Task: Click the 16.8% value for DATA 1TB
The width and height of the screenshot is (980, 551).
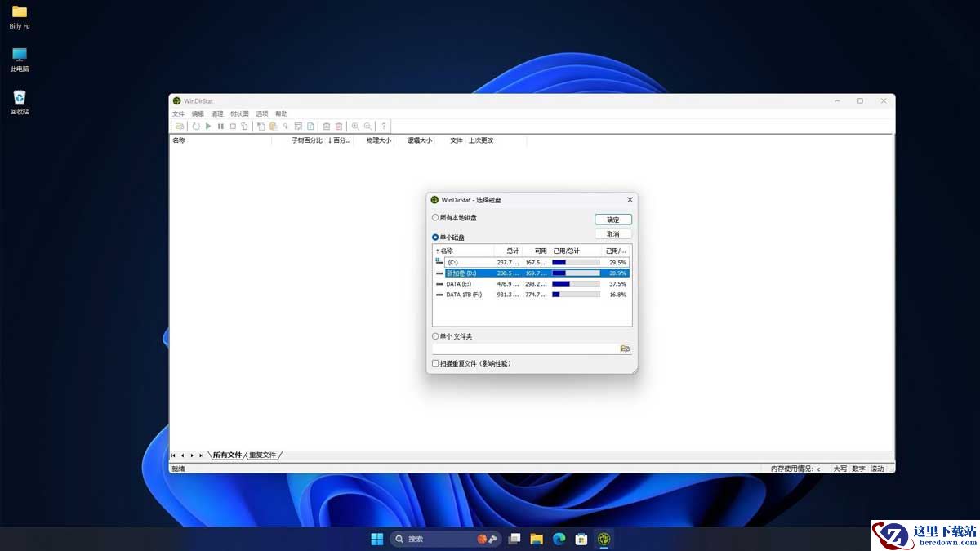Action: click(618, 294)
